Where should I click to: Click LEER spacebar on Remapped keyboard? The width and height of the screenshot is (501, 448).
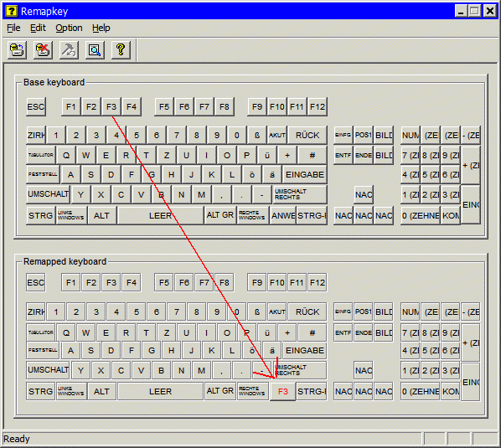pos(160,392)
